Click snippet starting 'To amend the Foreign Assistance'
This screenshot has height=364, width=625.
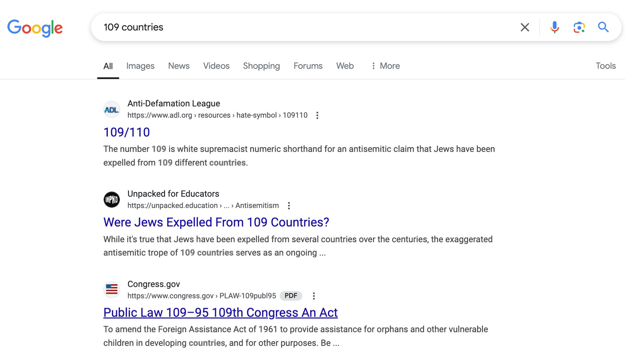(x=296, y=336)
